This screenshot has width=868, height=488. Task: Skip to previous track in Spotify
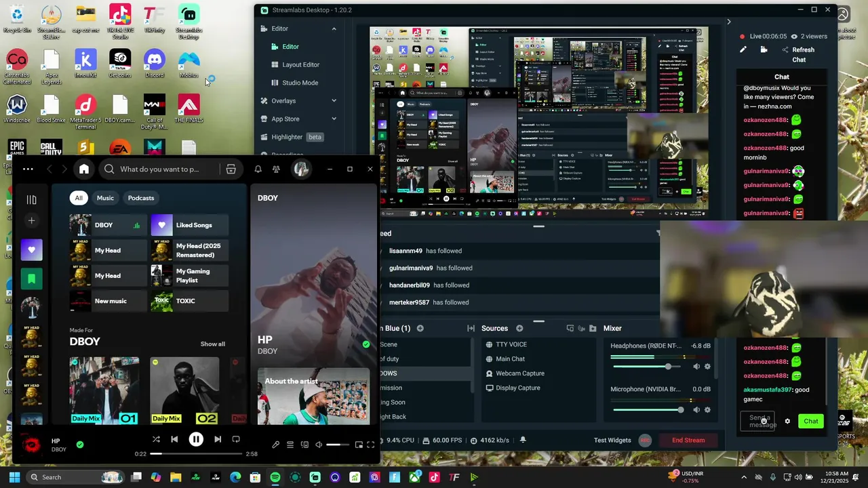pyautogui.click(x=174, y=439)
